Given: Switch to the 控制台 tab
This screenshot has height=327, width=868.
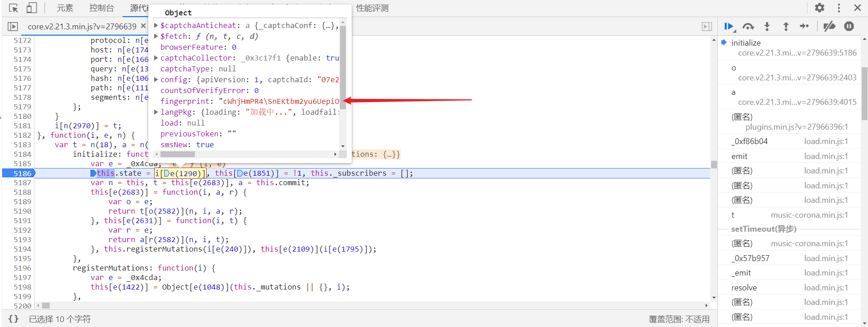Looking at the screenshot, I should [x=101, y=8].
